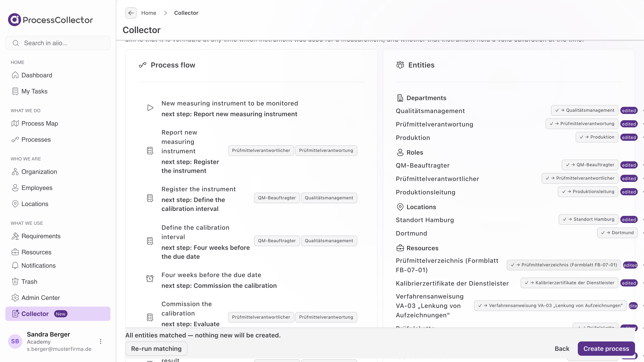Click the Create process button
This screenshot has width=644, height=362.
click(606, 348)
